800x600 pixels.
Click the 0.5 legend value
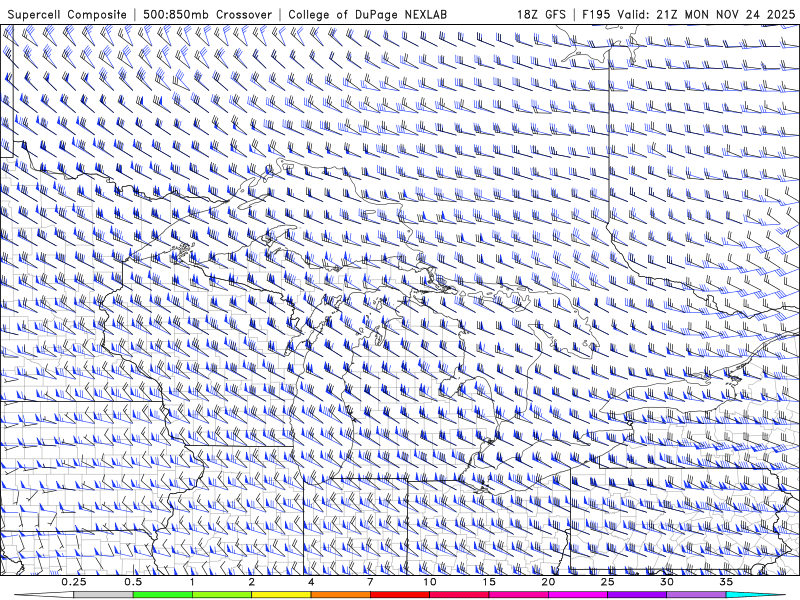pyautogui.click(x=133, y=582)
